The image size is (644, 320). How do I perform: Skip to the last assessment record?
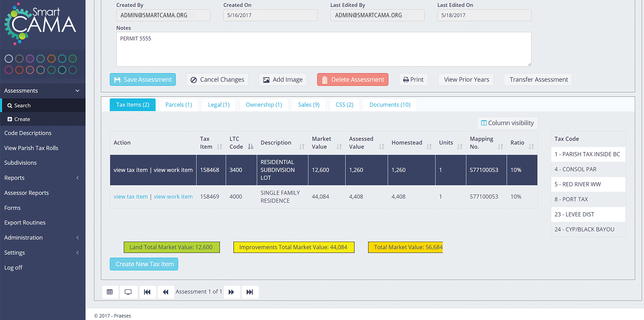250,292
